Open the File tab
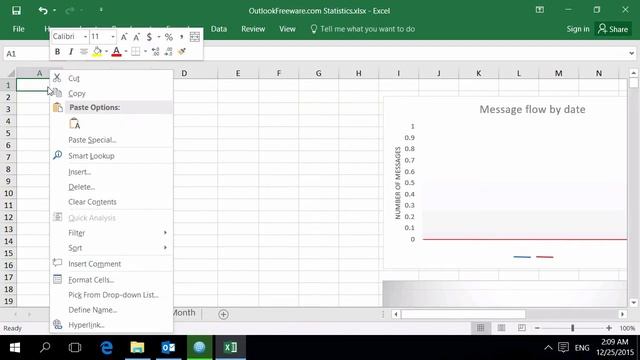 coord(18,29)
